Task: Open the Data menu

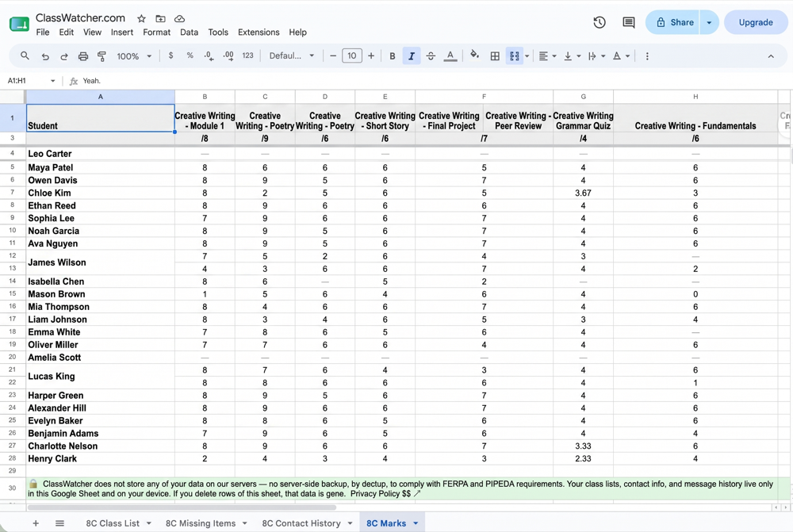Action: [190, 32]
